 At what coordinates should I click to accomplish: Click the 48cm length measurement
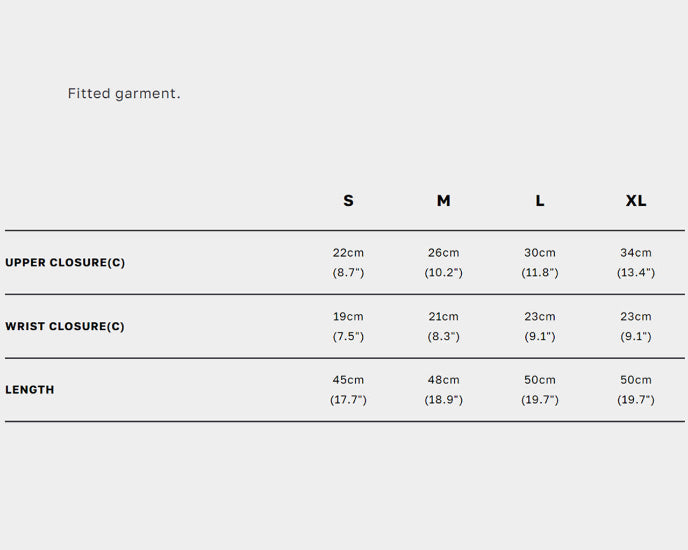[443, 380]
